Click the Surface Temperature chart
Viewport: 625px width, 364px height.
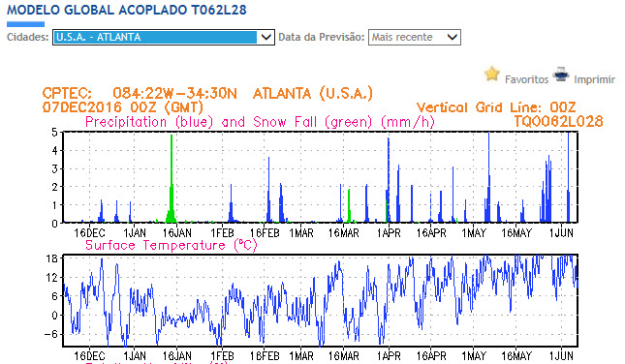coord(320,300)
